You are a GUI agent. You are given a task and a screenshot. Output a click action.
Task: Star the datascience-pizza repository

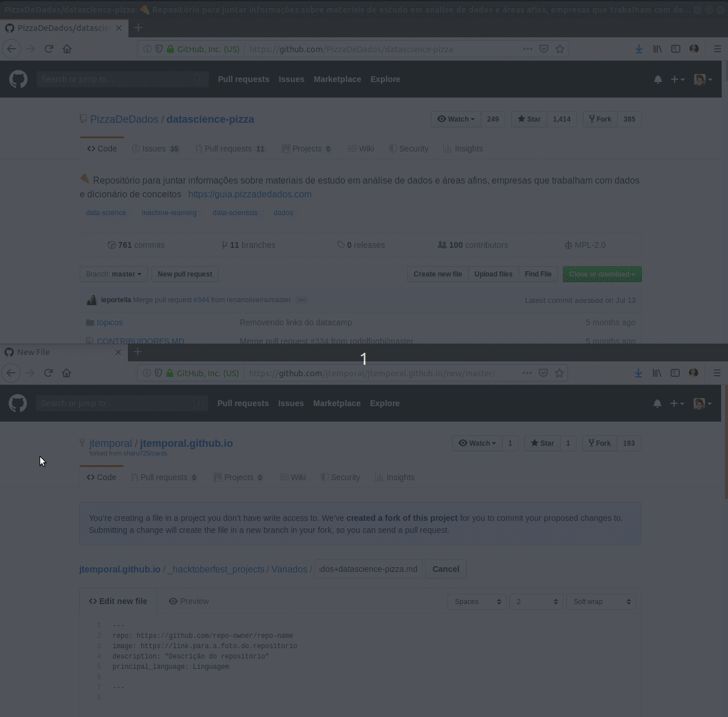[x=529, y=119]
